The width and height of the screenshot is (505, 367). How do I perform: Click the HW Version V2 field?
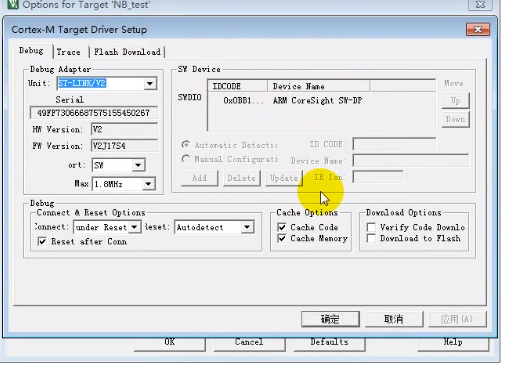[x=124, y=129]
